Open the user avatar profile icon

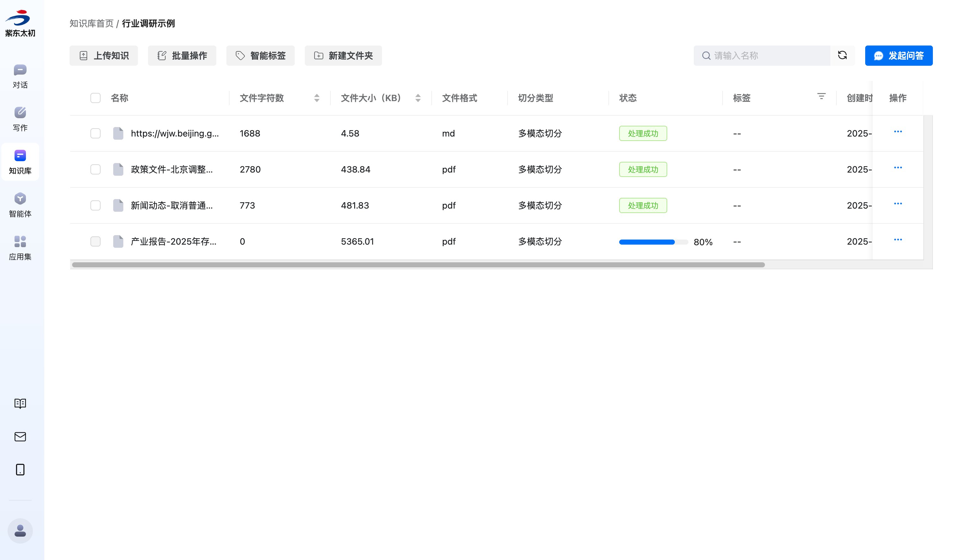click(20, 531)
